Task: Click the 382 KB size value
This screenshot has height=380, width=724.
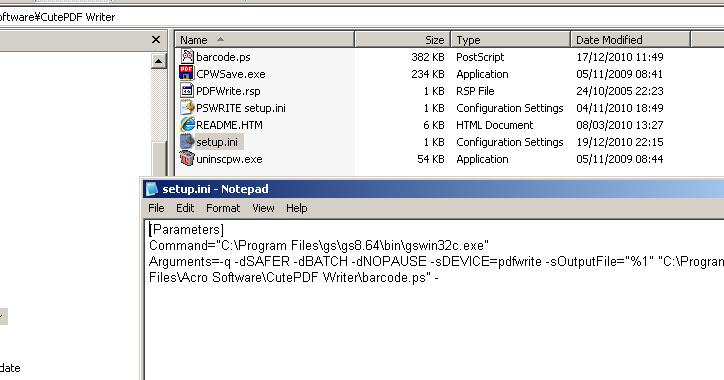Action: point(428,57)
